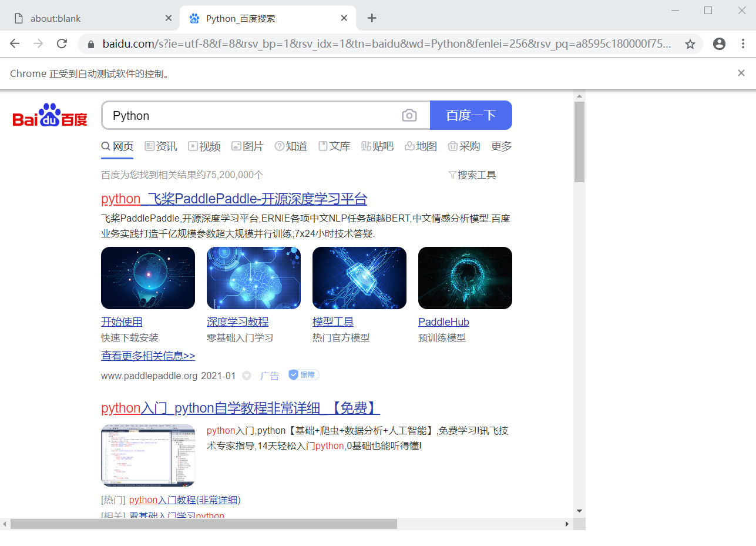Click the 百度一下 search button
Screen dimensions: 756x546
tap(471, 115)
